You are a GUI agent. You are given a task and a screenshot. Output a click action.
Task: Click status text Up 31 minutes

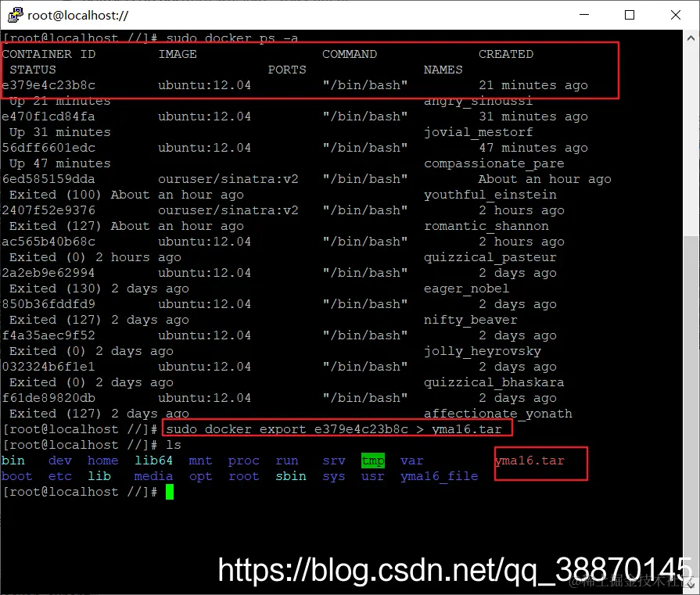pos(59,132)
